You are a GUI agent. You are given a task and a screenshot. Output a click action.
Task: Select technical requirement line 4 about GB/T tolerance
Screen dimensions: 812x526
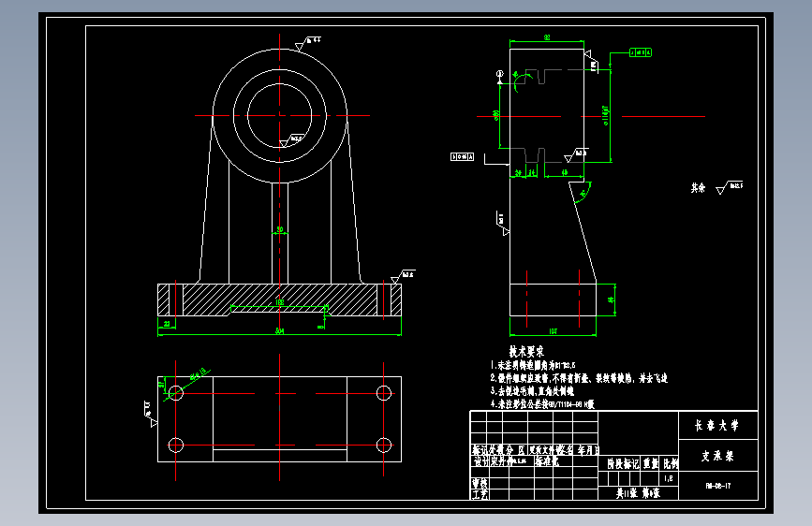click(x=542, y=403)
